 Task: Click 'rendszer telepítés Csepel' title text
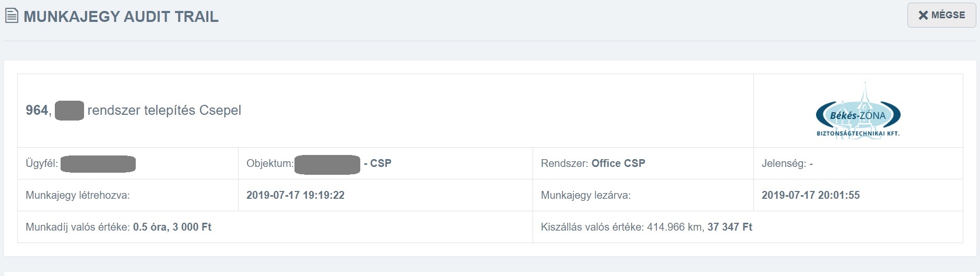point(164,111)
